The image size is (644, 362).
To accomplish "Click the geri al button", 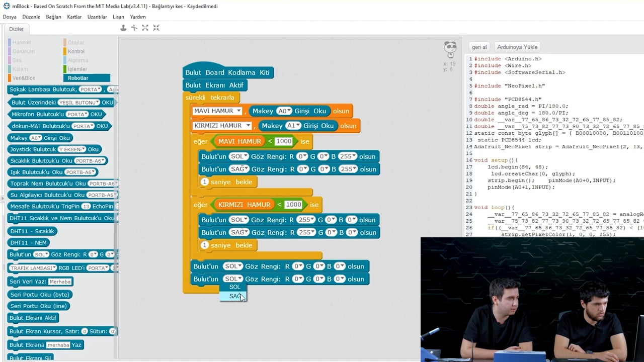I will 479,47.
